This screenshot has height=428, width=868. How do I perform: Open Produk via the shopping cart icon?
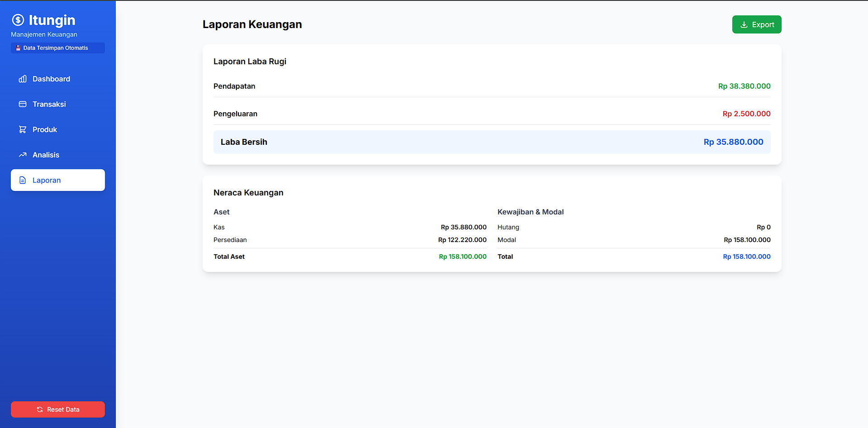(23, 129)
